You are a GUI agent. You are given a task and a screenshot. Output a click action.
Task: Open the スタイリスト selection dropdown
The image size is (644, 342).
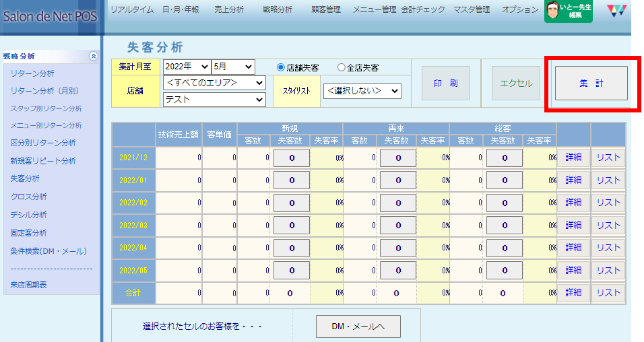click(362, 90)
